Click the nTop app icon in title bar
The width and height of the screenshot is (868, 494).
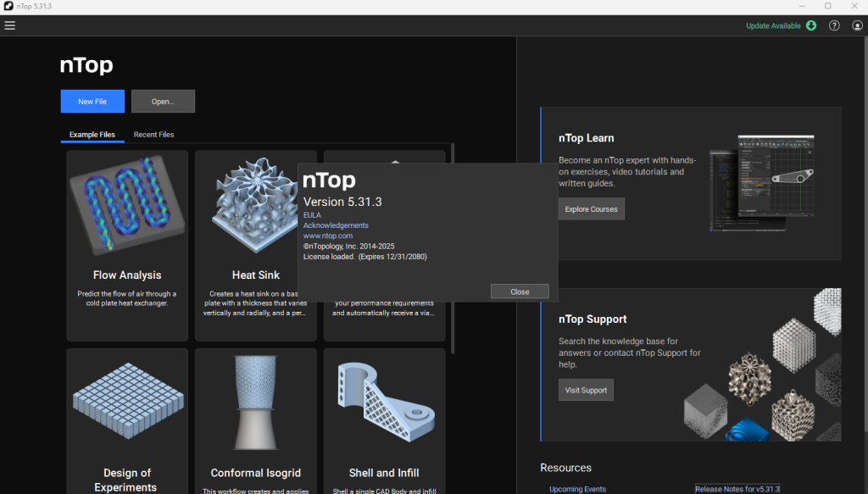tap(8, 6)
